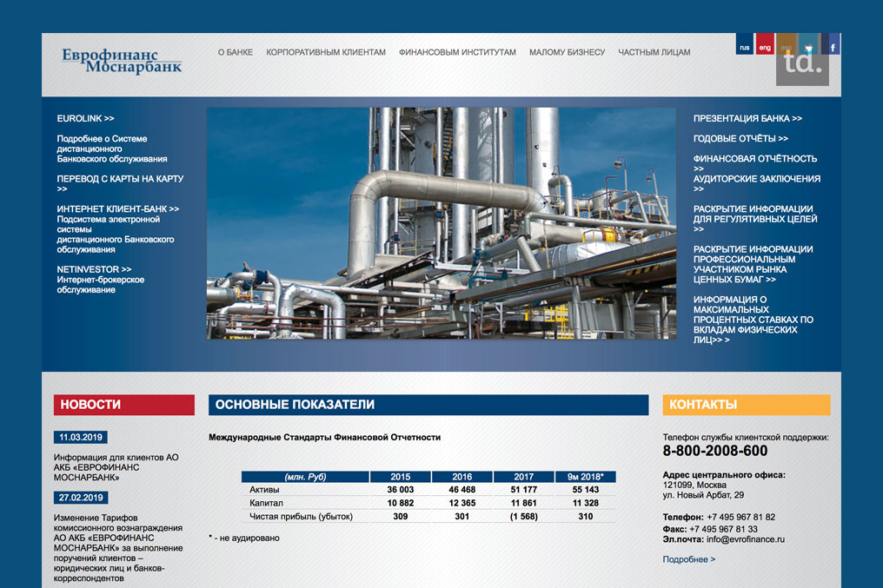Viewport: 883px width, 588px height.
Task: Click the email info@evrofinance.ru
Action: (x=745, y=539)
